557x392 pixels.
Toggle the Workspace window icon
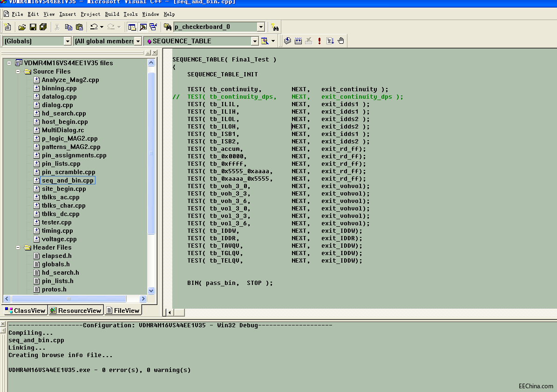coord(132,27)
